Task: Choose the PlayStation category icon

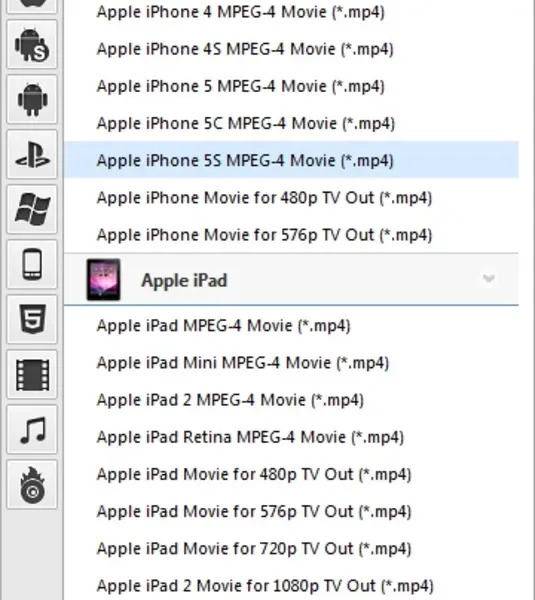Action: point(32,155)
